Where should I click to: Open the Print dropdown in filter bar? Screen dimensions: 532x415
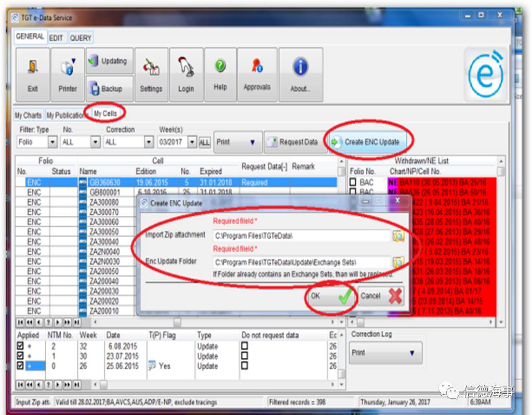coord(238,142)
